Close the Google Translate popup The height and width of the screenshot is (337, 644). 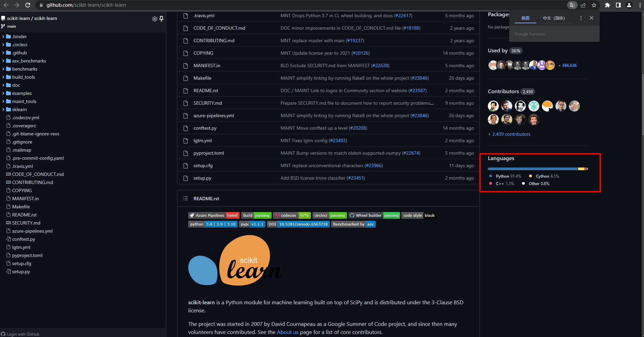click(592, 18)
